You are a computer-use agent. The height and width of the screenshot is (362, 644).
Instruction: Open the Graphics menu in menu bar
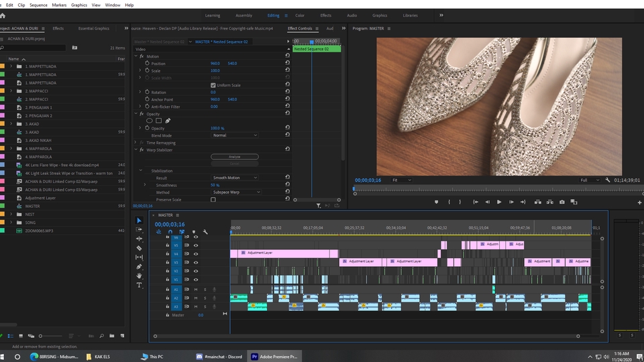tap(79, 5)
